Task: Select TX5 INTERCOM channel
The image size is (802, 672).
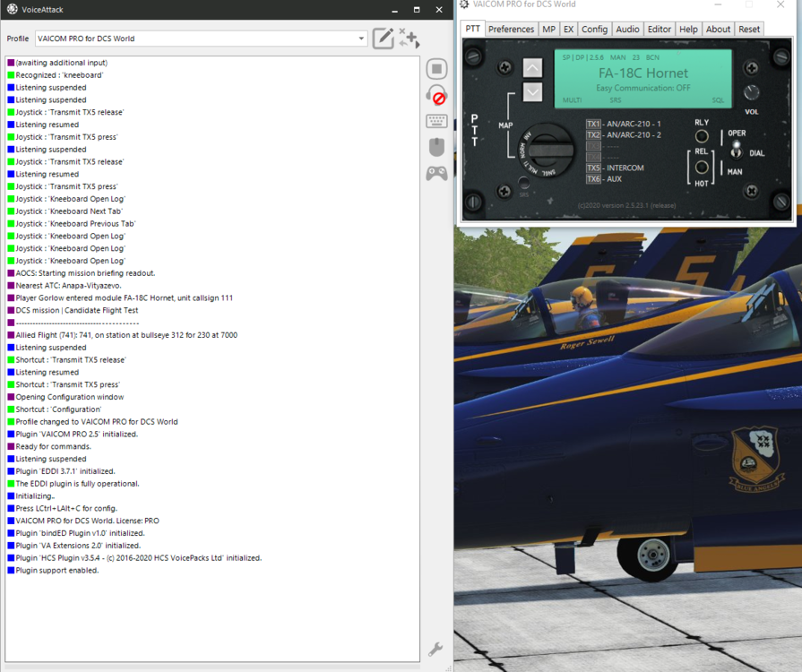Action: click(593, 168)
